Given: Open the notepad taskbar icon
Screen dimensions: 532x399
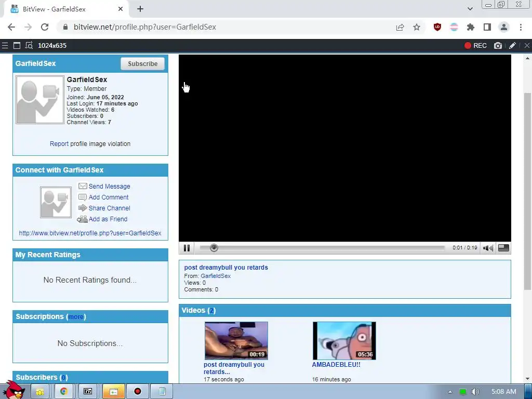Looking at the screenshot, I should pos(162,392).
